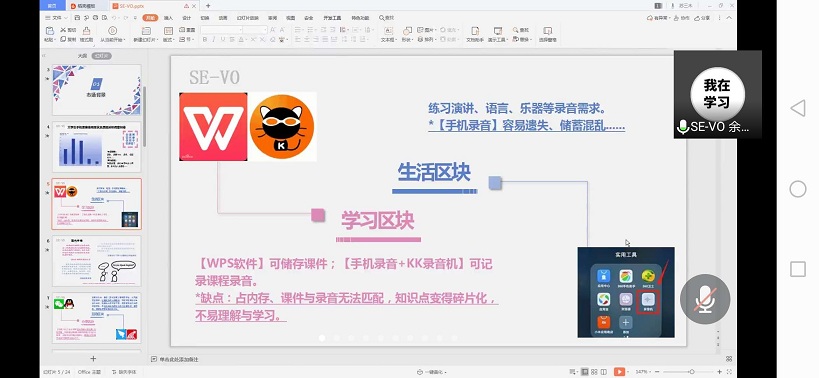Click the new tab plus button
Viewport: 819px width, 378px height.
tap(208, 6)
